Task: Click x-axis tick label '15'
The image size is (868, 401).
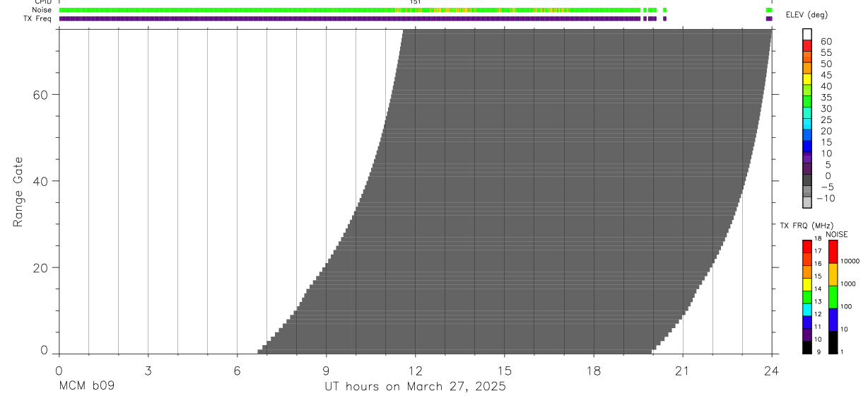Action: tap(504, 371)
